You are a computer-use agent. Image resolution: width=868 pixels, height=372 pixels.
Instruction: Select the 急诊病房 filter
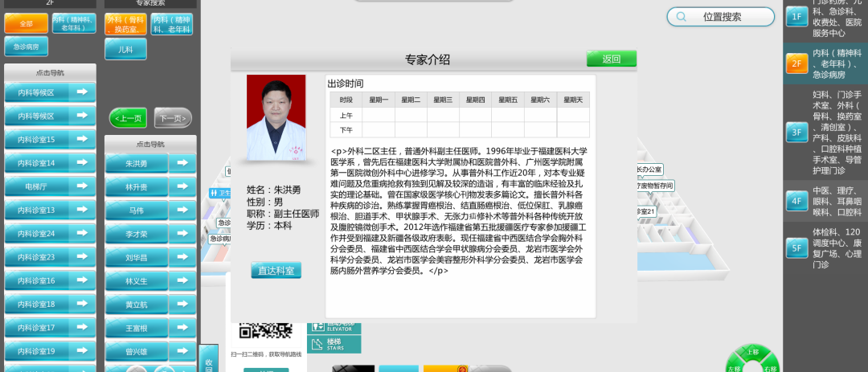[26, 47]
